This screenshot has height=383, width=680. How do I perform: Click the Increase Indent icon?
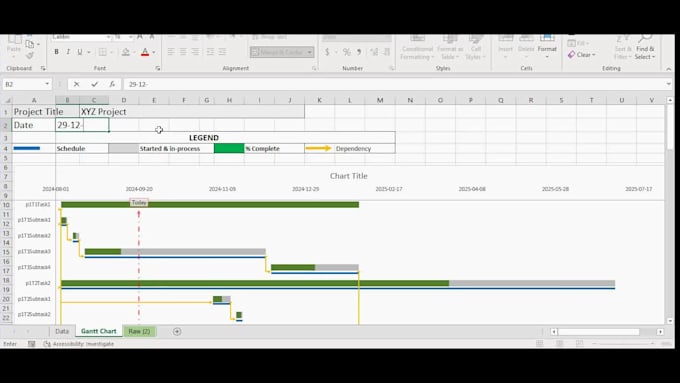point(222,52)
